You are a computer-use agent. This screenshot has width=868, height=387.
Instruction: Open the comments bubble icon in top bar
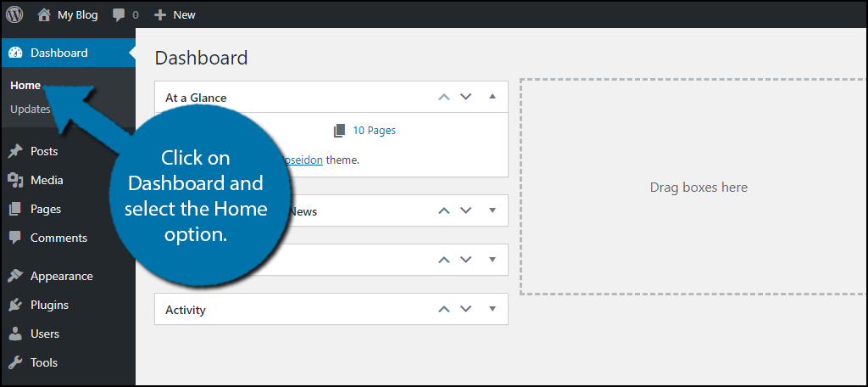point(119,14)
